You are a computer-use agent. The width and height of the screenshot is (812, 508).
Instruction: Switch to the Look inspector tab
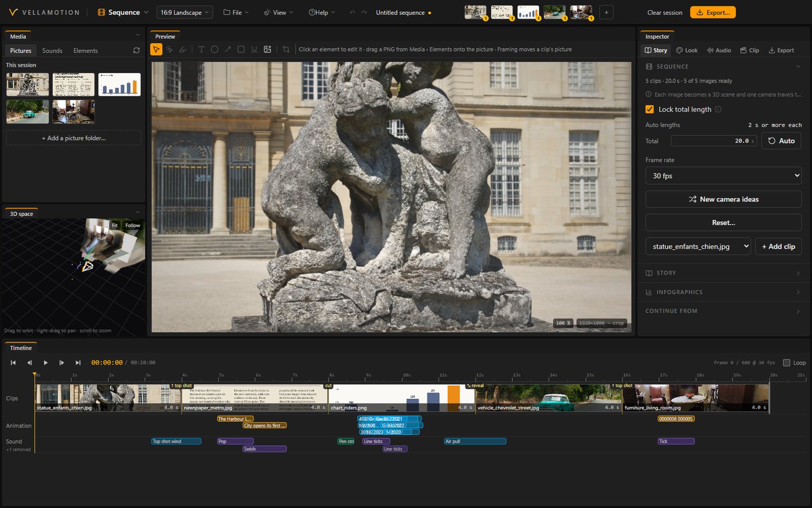click(687, 51)
